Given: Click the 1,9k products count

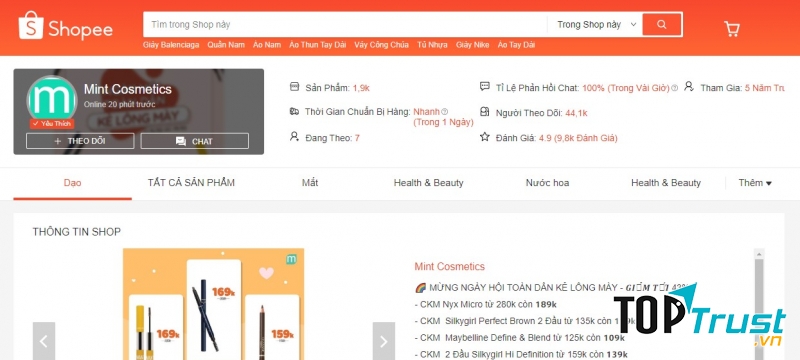Looking at the screenshot, I should [x=361, y=88].
